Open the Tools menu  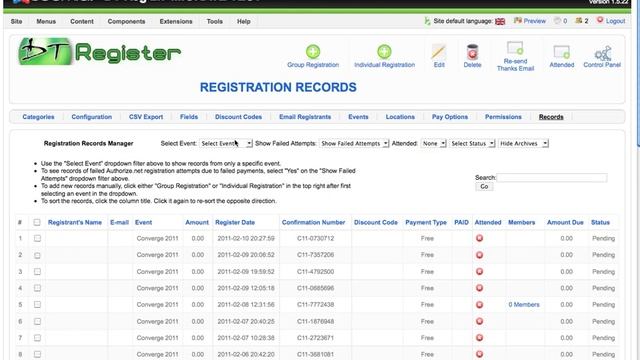214,22
